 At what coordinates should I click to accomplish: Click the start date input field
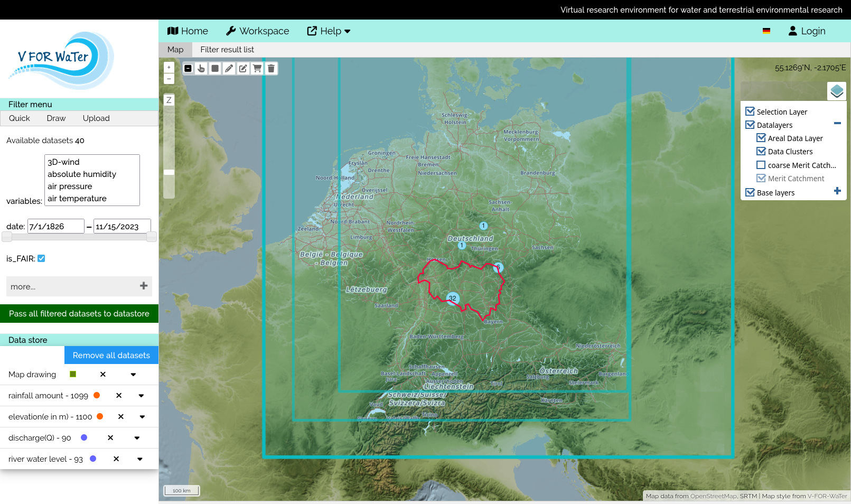click(55, 227)
